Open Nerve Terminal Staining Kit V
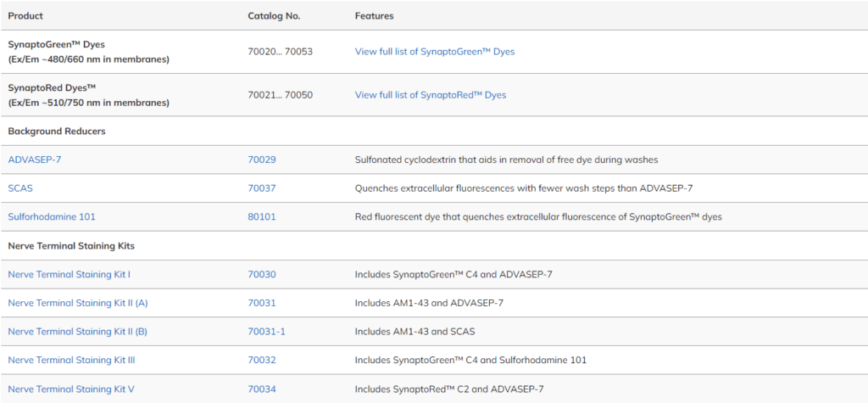 click(71, 389)
